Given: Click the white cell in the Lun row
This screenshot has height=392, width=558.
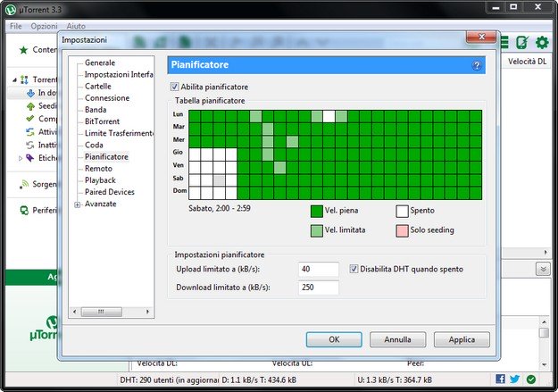Looking at the screenshot, I should click(329, 116).
